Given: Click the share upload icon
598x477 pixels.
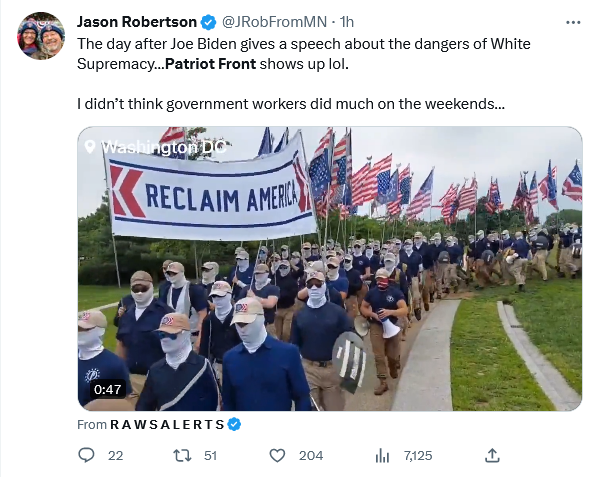Looking at the screenshot, I should click(x=492, y=455).
